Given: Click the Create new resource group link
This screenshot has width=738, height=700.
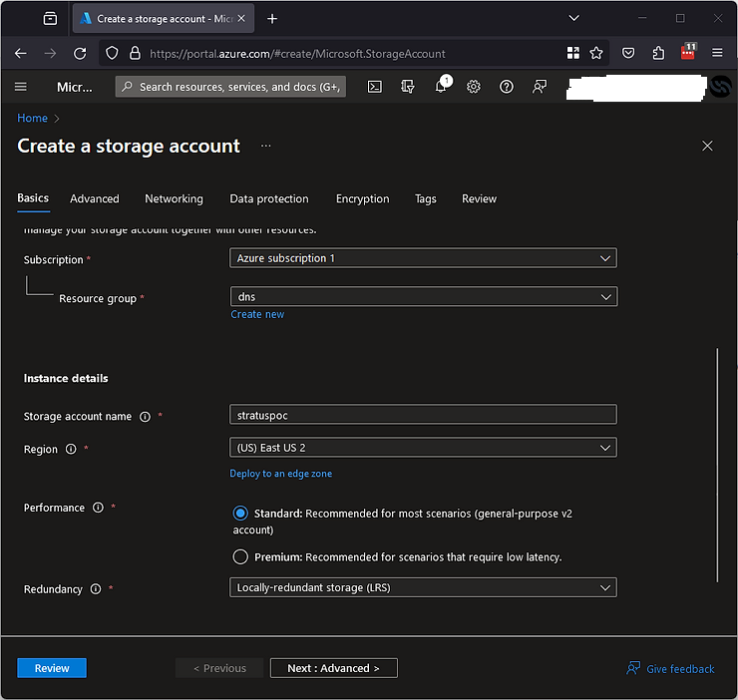Looking at the screenshot, I should (257, 314).
